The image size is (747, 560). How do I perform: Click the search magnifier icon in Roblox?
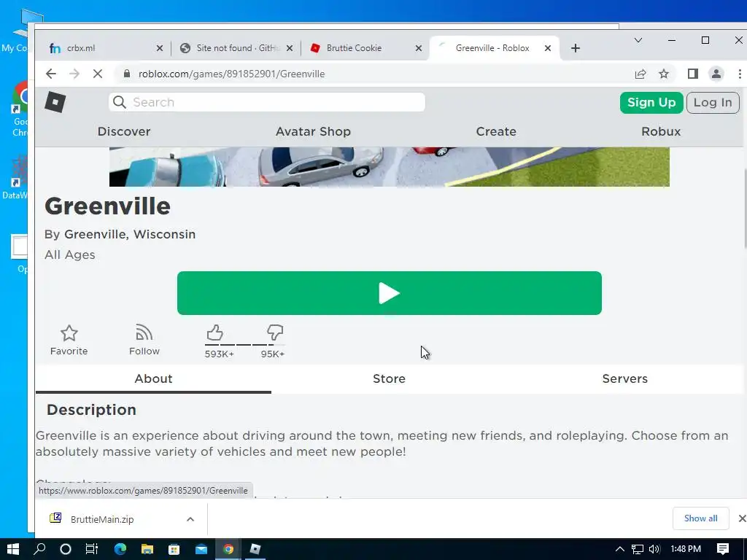[x=120, y=102]
